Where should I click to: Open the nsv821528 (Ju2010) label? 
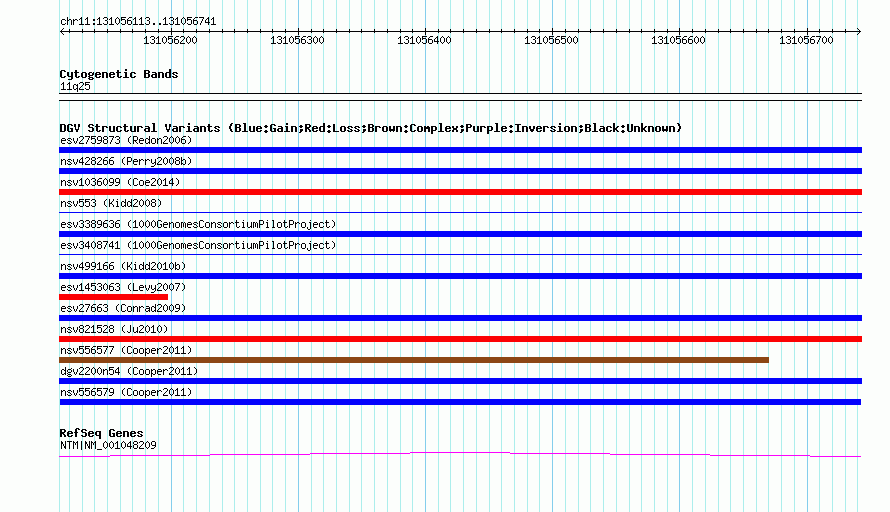(x=114, y=329)
